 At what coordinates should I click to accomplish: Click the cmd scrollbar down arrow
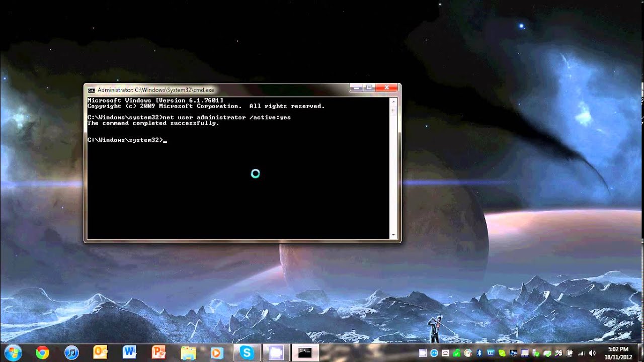[393, 235]
